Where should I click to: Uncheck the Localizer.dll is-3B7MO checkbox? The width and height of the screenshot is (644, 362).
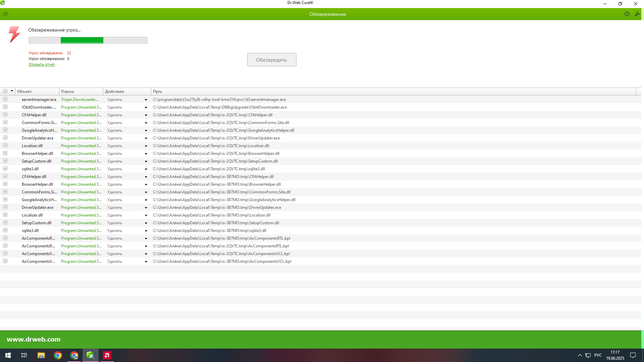5,215
